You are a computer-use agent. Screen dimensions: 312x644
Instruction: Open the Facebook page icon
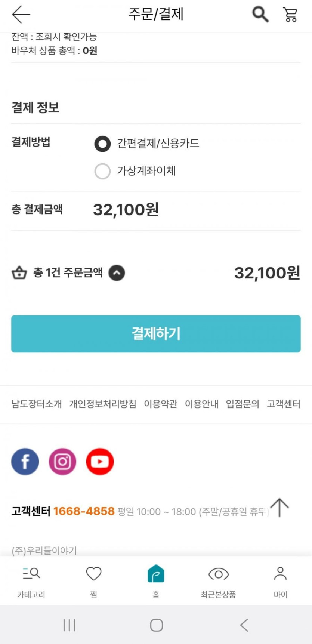coord(25,462)
